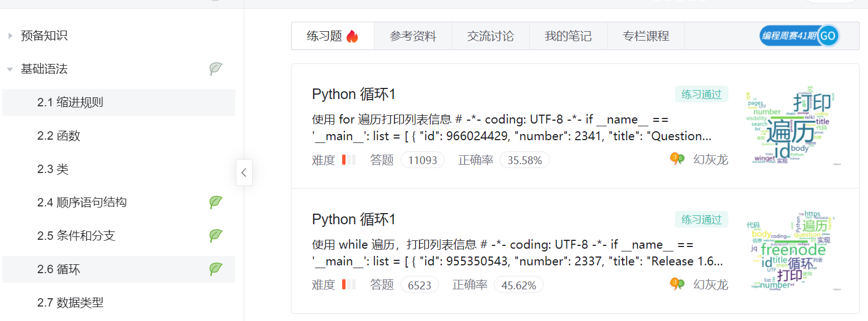Click the 35.58% accuracy pill
Screen dimensions: 868x321
[525, 160]
